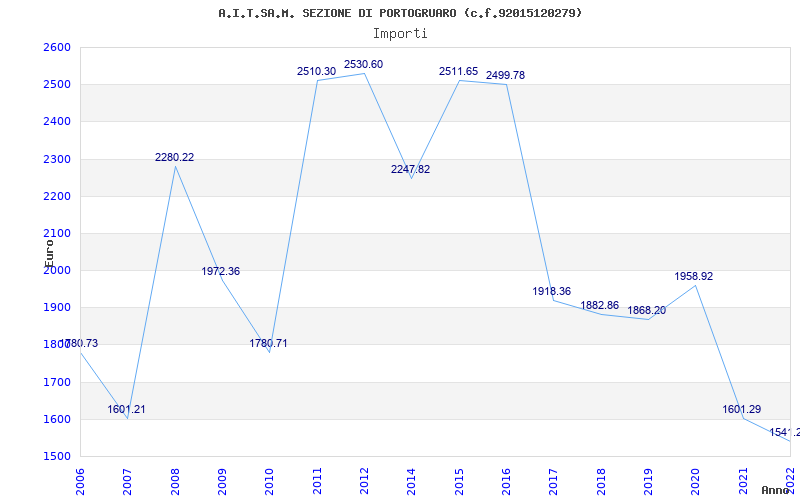Click the 1958.92 data label

(x=694, y=277)
